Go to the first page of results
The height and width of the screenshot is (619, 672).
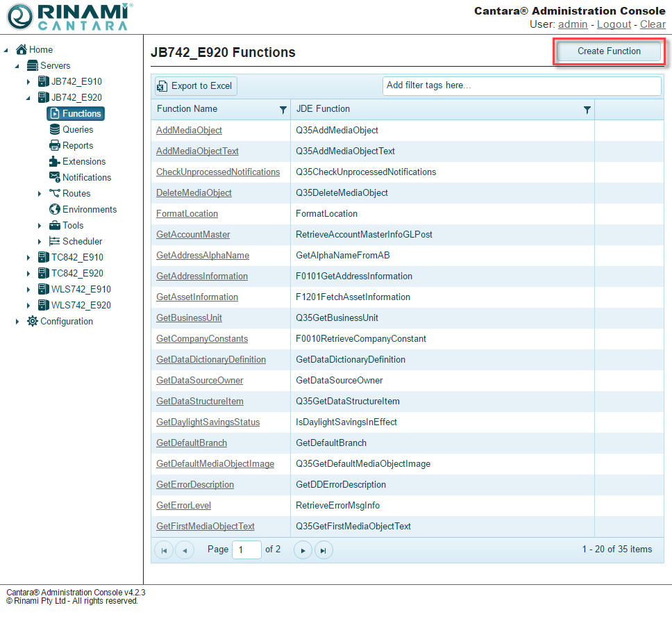[x=164, y=550]
